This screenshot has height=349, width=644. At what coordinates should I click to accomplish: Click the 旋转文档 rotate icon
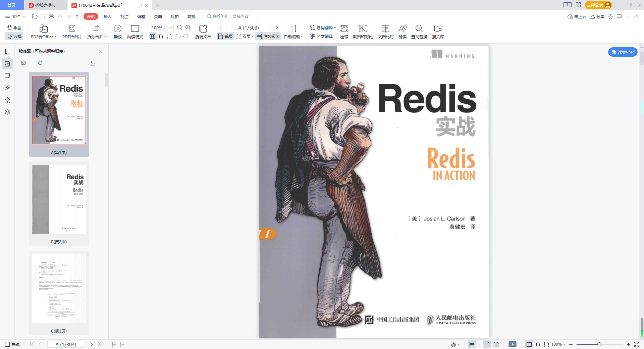coord(203,29)
